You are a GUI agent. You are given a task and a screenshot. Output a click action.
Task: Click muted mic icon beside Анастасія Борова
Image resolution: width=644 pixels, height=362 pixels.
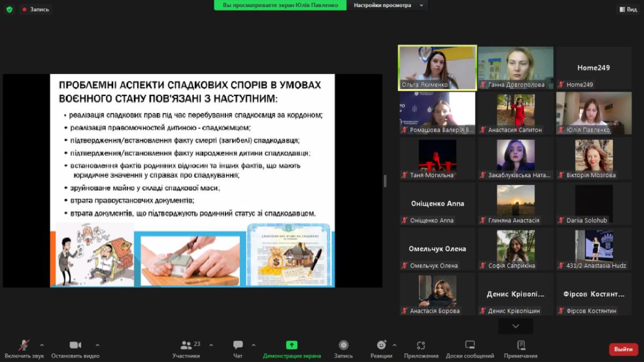click(405, 310)
